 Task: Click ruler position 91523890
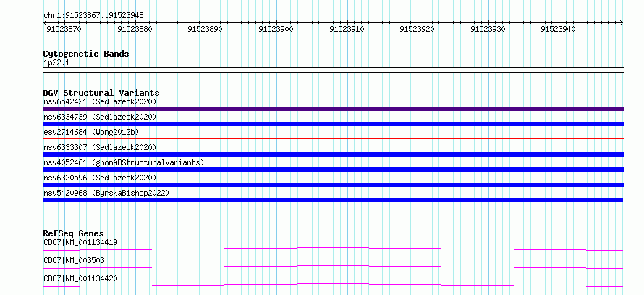(205, 29)
